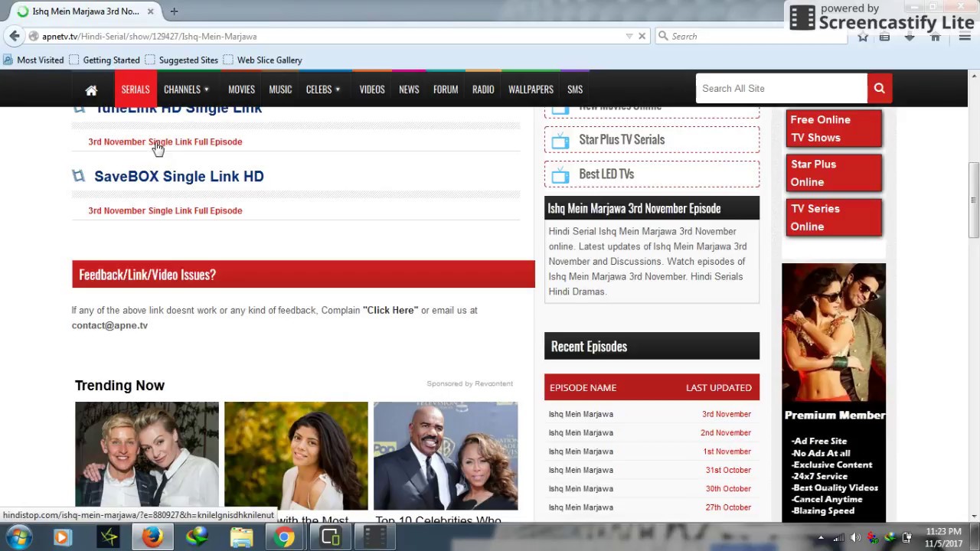The height and width of the screenshot is (551, 980).
Task: Open new browser tab with plus
Action: click(174, 11)
